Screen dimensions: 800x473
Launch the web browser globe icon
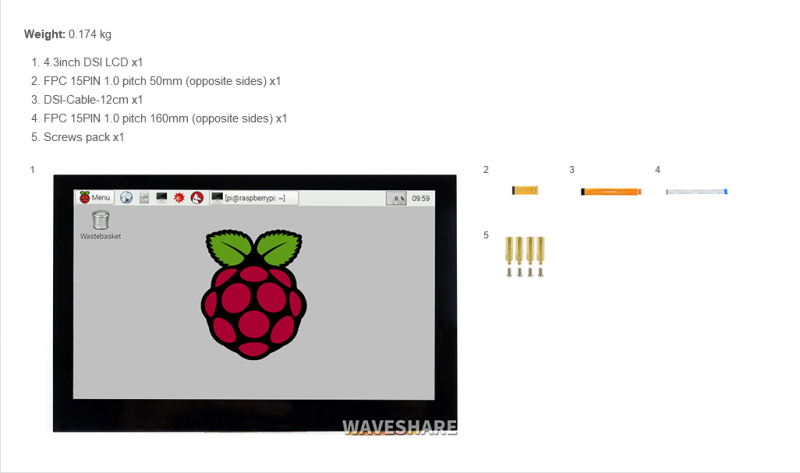click(x=126, y=197)
